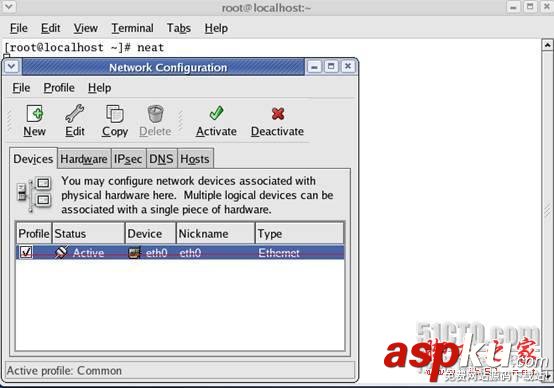Image resolution: width=554 pixels, height=388 pixels.
Task: Toggle the eth0 profile checkbox
Action: point(26,252)
